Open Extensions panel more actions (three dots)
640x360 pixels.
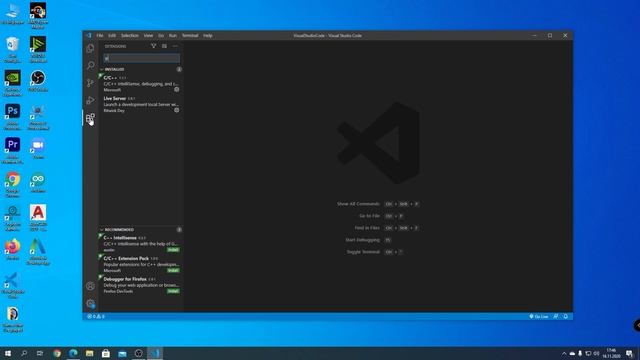coord(175,46)
